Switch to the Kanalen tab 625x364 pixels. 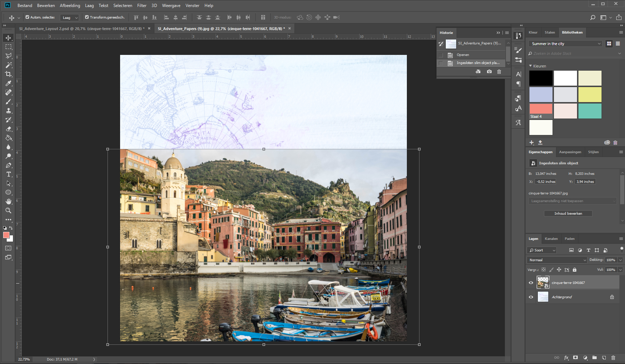(x=551, y=239)
